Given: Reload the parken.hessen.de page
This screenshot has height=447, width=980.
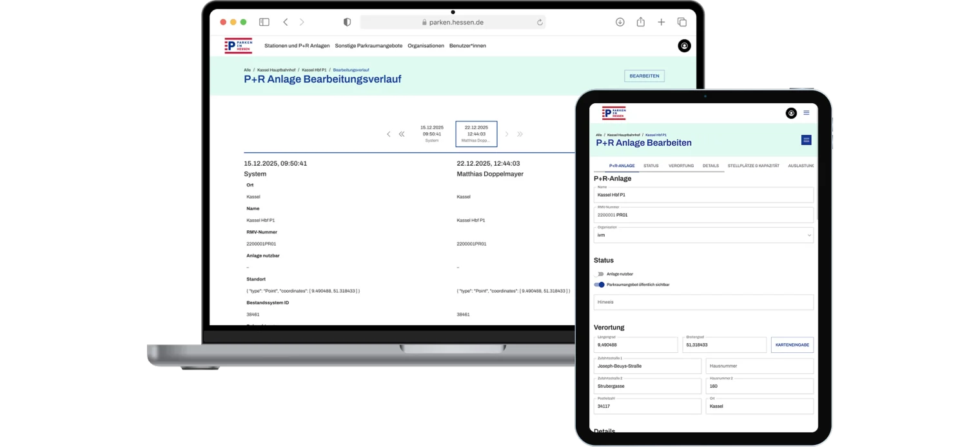Looking at the screenshot, I should [540, 22].
